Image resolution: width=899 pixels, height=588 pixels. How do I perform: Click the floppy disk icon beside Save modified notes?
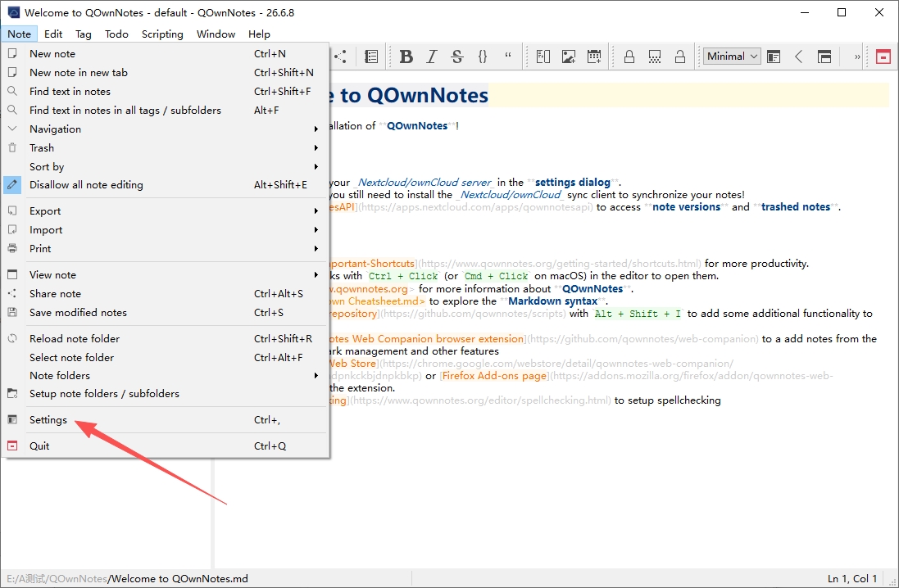coord(12,312)
